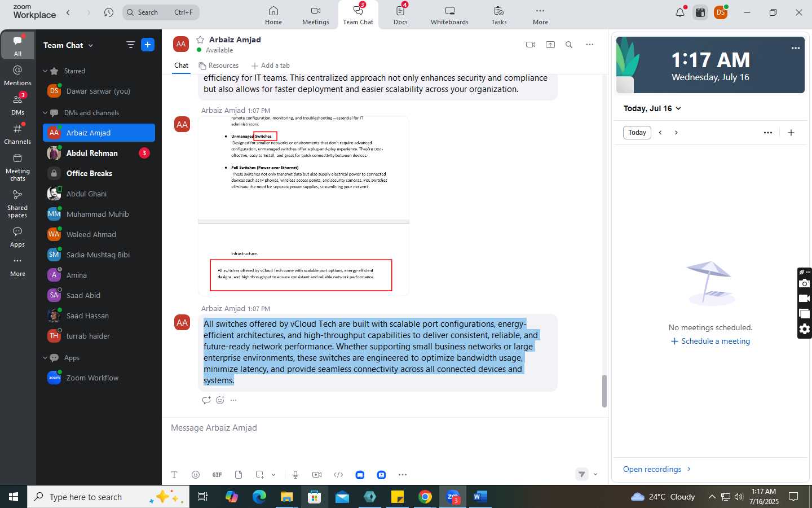
Task: Open chat header more options
Action: 589,45
